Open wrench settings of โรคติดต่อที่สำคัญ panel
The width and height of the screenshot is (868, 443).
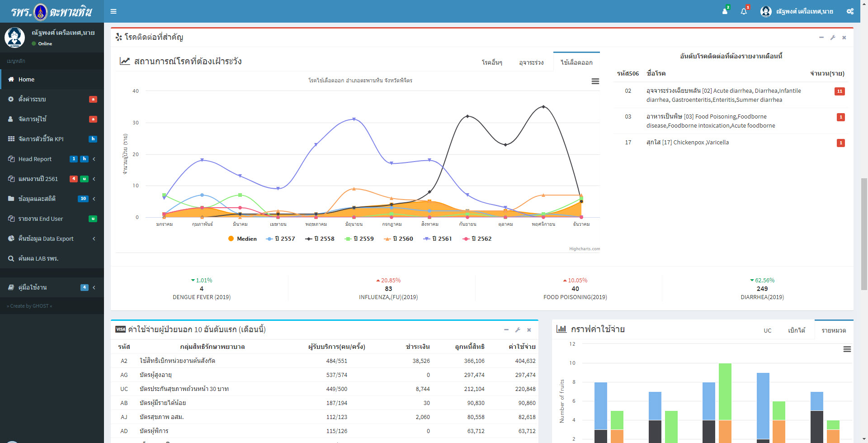click(x=833, y=38)
